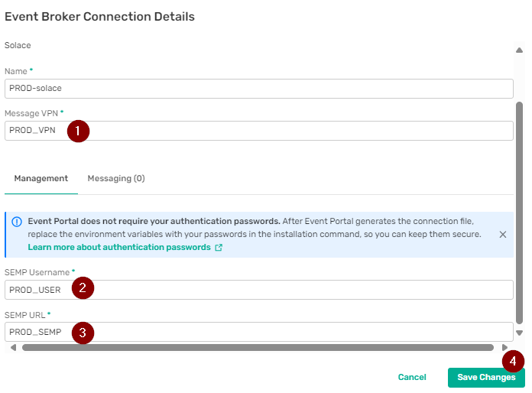
Task: Open the Messaging (0) tab
Action: [116, 178]
